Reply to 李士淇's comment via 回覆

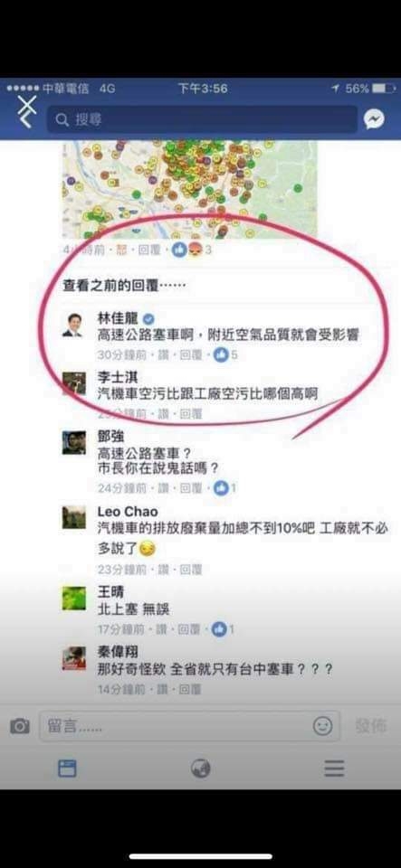(x=191, y=414)
